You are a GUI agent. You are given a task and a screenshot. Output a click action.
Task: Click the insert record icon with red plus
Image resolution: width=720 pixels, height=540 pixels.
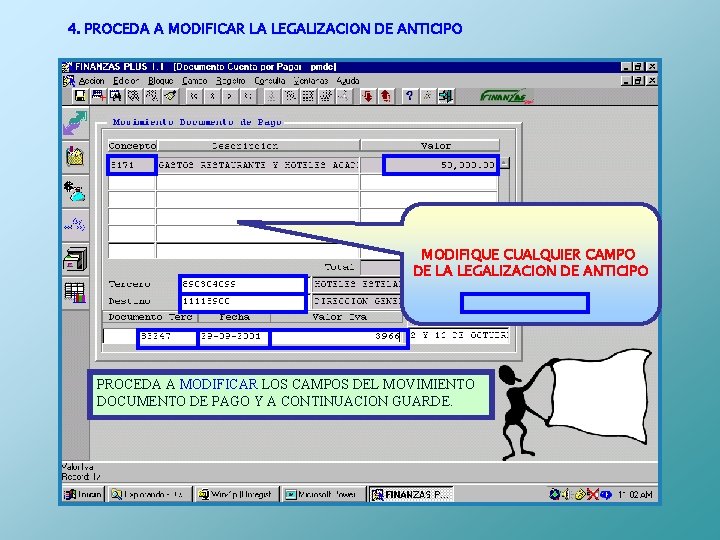click(98, 96)
